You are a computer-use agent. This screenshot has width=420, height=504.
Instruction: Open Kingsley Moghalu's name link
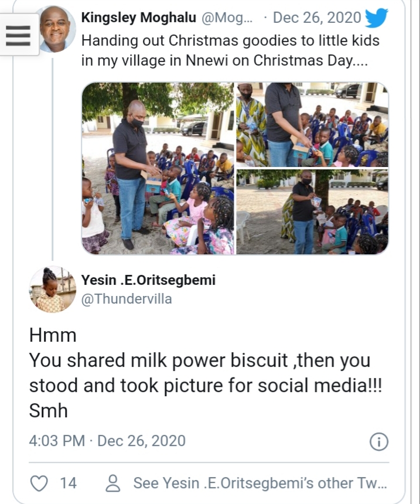point(138,18)
